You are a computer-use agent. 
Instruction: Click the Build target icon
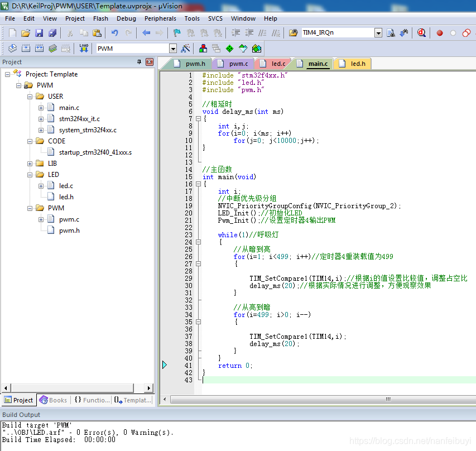click(26, 49)
